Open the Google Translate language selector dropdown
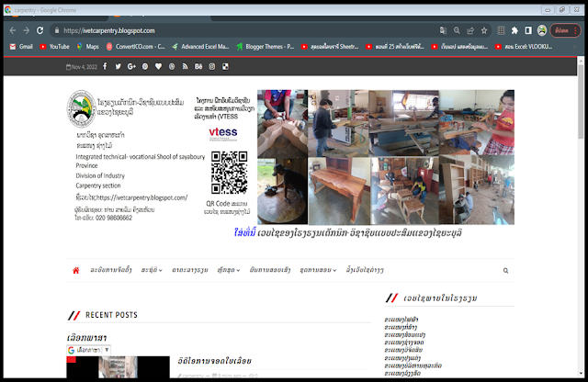588x382 pixels. tap(88, 350)
